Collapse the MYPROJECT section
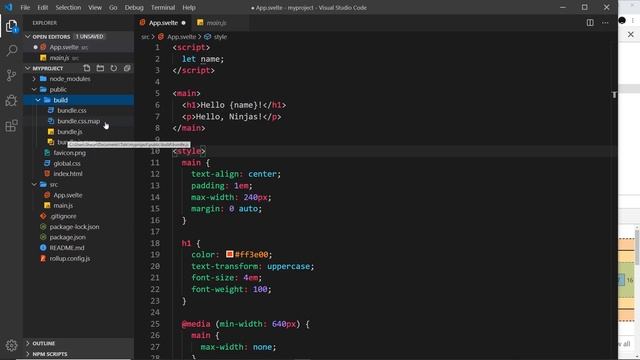This screenshot has height=360, width=640. coord(28,68)
